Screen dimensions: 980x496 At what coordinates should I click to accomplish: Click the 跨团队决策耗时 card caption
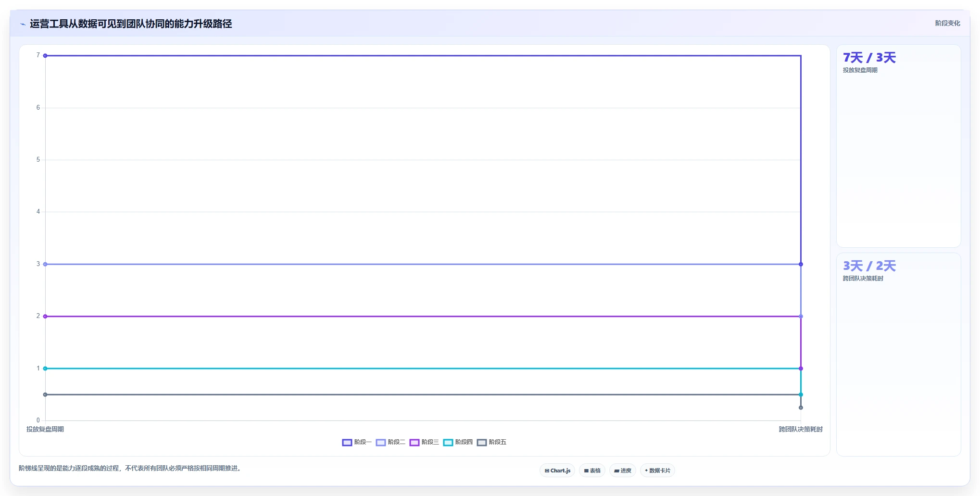tap(863, 279)
